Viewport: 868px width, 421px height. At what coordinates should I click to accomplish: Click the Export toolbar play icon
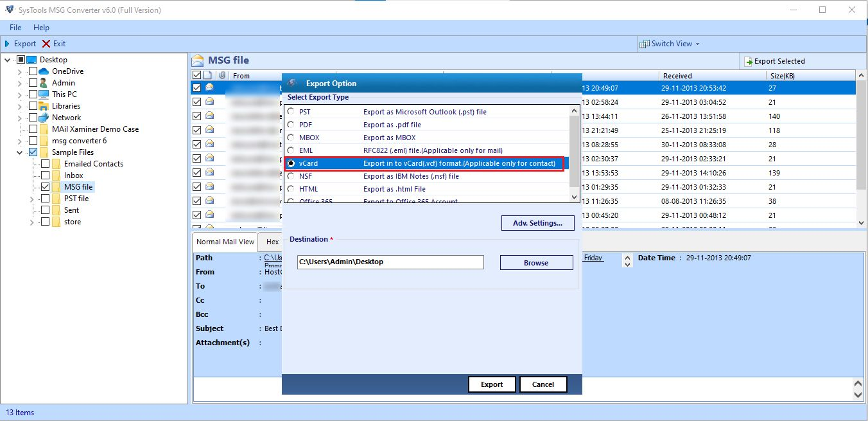pos(7,44)
